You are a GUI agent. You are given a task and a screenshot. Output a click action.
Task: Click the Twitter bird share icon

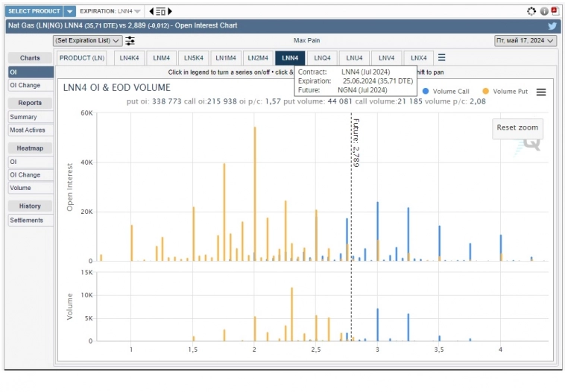coord(552,25)
